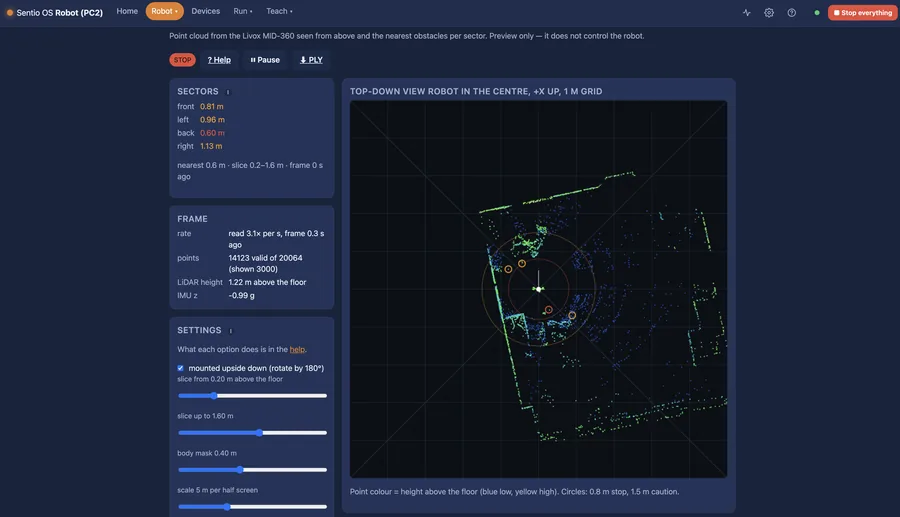Toggle mounted upside down checkbox
The width and height of the screenshot is (900, 517).
tap(180, 368)
